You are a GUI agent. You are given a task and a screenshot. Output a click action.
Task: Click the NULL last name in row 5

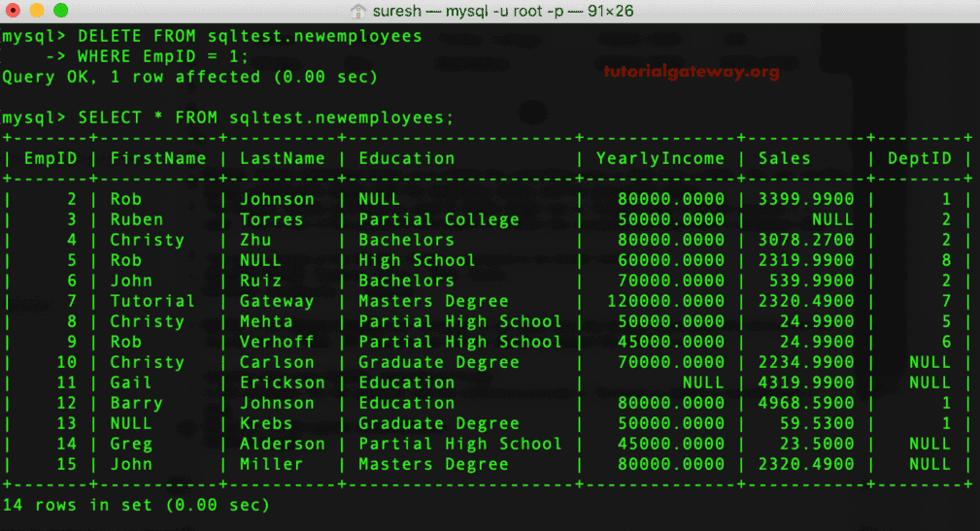point(260,260)
